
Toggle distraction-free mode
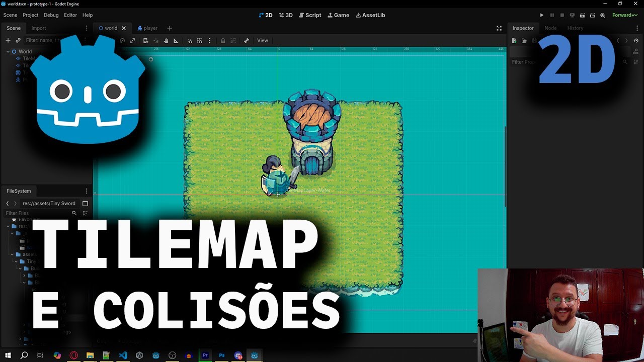coord(499,28)
